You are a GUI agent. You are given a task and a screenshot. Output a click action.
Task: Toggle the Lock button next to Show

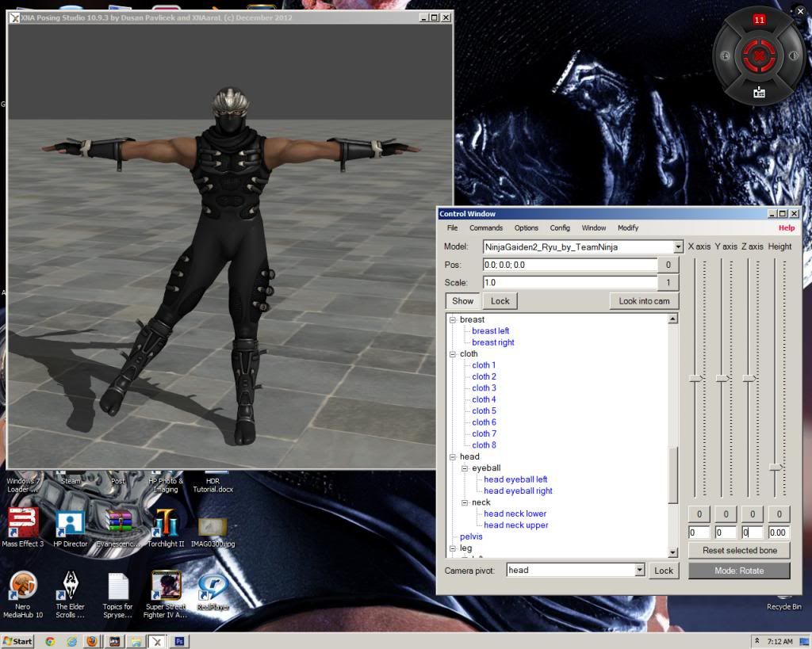(x=500, y=300)
